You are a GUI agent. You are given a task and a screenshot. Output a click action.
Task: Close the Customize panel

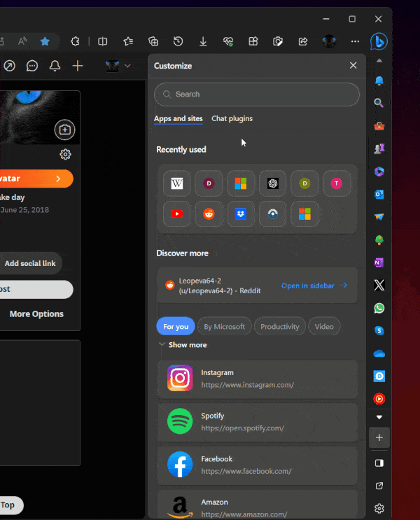click(x=353, y=66)
